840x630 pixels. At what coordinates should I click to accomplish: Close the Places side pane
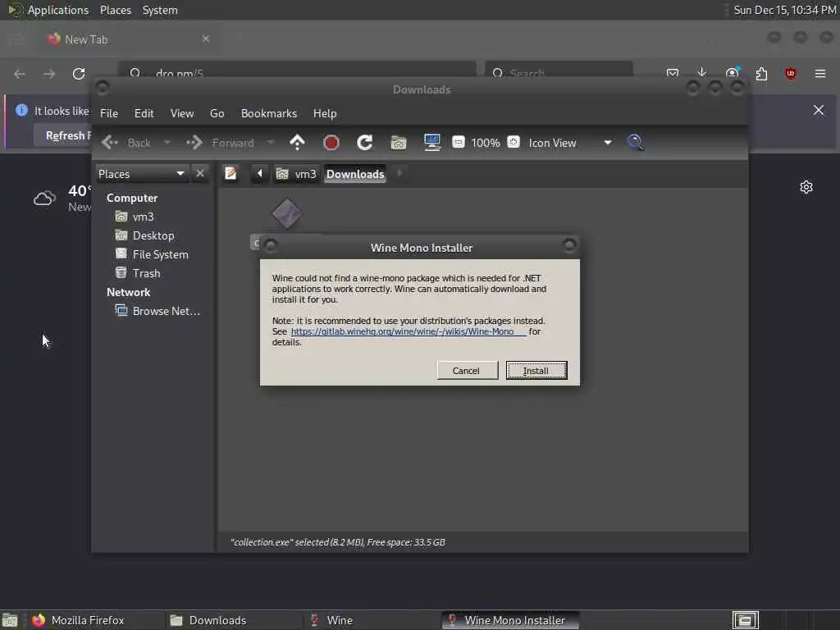200,174
